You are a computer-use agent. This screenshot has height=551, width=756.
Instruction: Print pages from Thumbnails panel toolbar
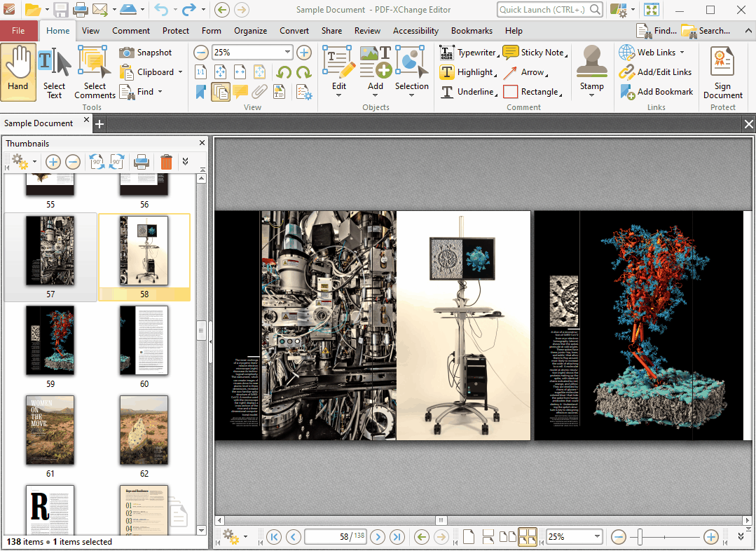(142, 162)
